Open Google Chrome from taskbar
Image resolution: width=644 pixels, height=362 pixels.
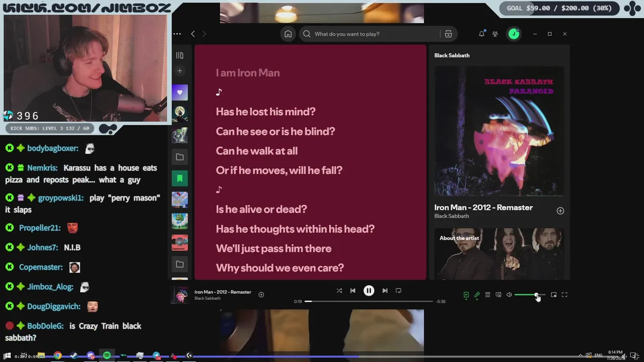click(58, 356)
